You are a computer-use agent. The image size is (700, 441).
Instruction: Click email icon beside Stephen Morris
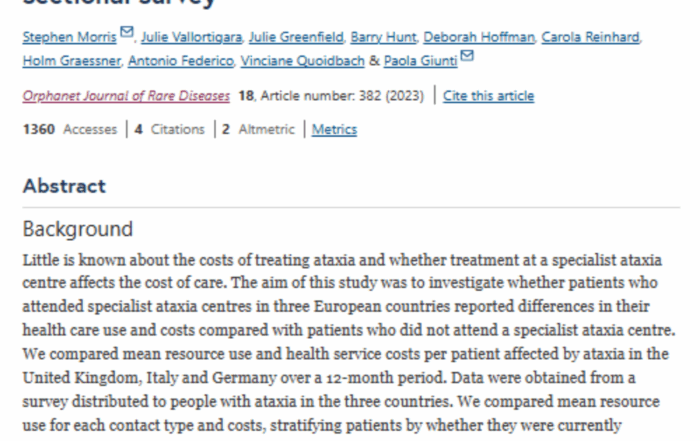coord(126,35)
